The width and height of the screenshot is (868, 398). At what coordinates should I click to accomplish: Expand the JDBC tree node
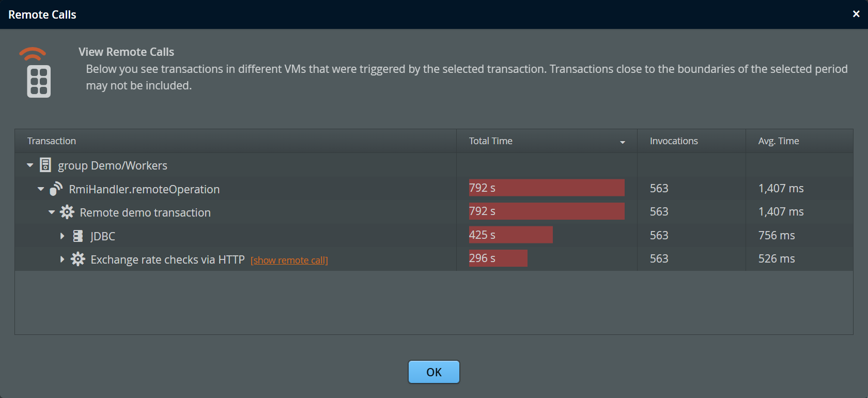63,236
